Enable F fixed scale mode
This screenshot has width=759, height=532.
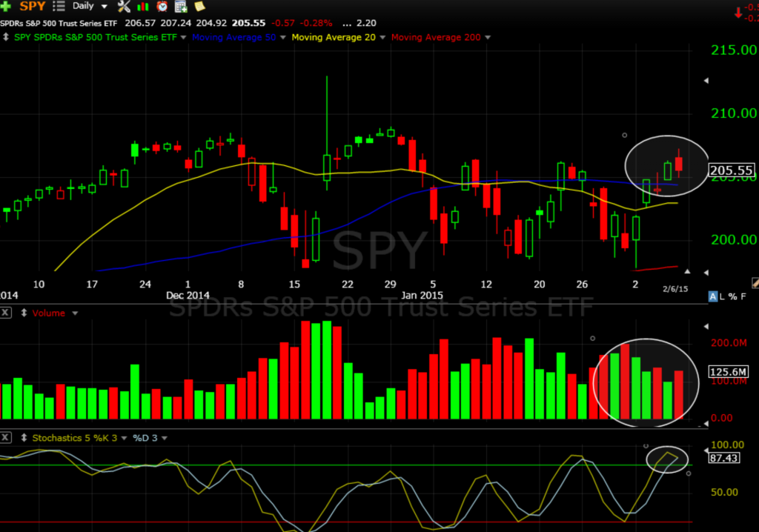743,296
